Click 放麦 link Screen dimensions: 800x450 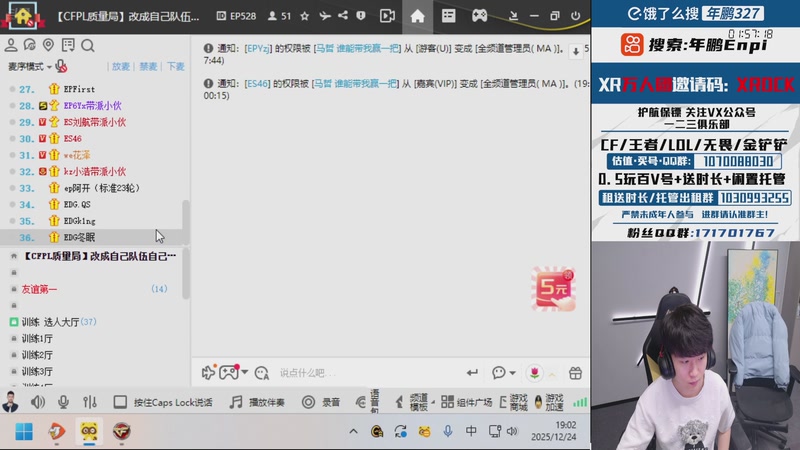pos(120,67)
